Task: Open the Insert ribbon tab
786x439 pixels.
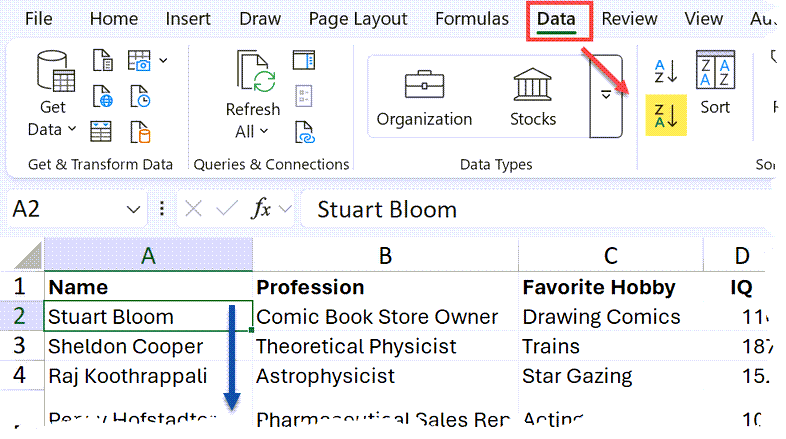Action: pos(188,19)
